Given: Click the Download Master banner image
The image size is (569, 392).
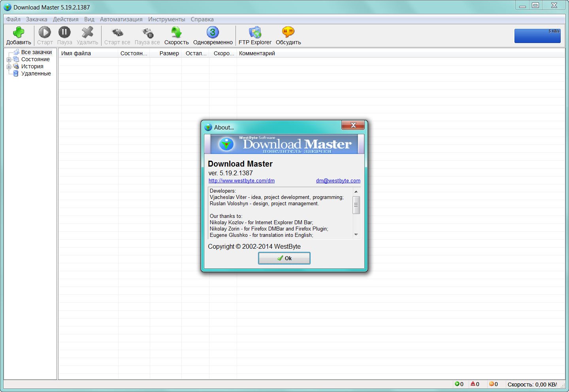Looking at the screenshot, I should point(284,144).
